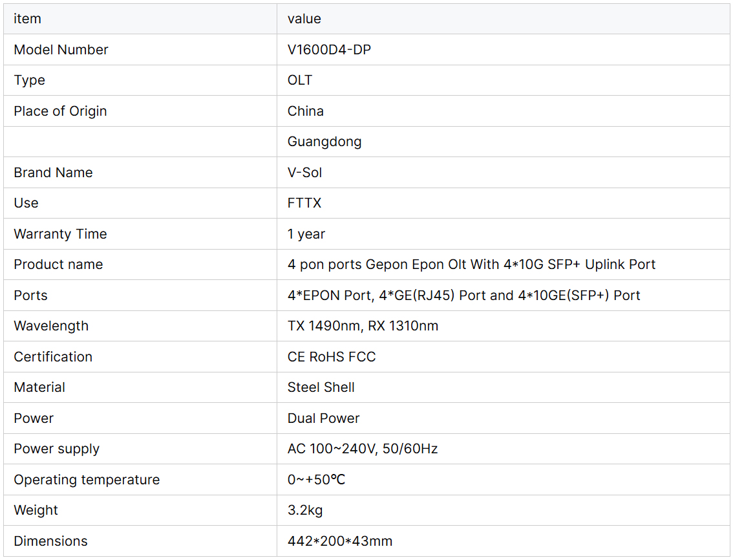
Task: Click the "TX 1490nm, RX 1310nm" wavelength value
Action: pyautogui.click(x=363, y=326)
